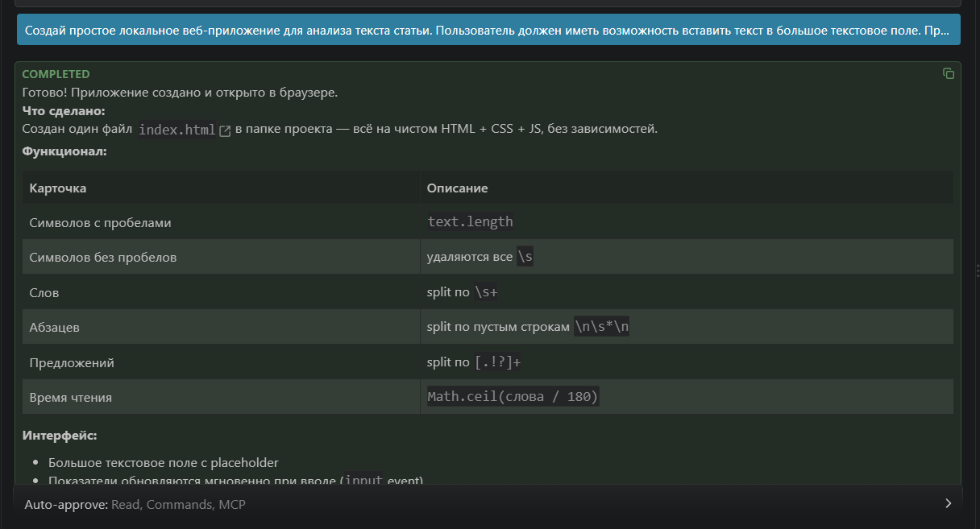Click the "Интерфейс:" heading
This screenshot has width=980, height=529.
tap(60, 436)
